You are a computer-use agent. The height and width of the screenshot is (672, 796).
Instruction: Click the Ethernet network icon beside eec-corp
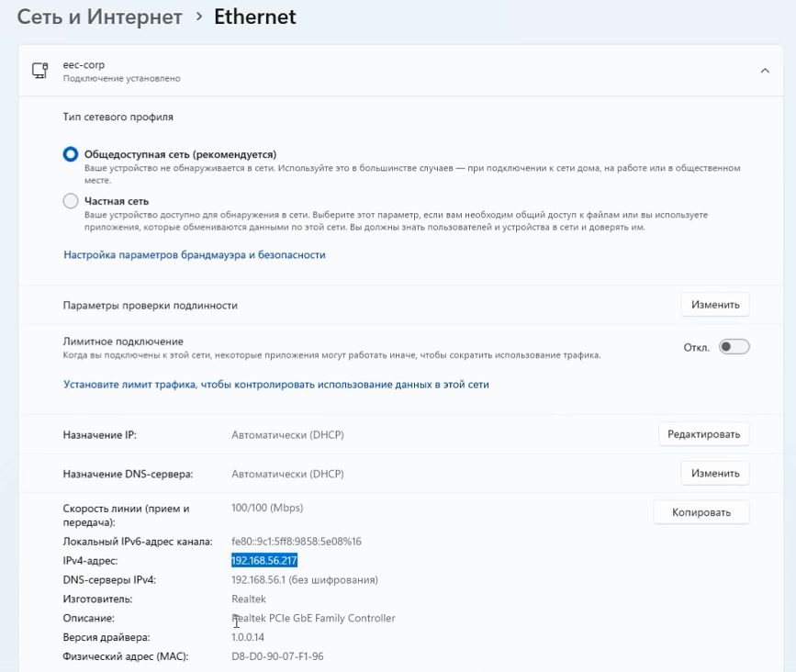coord(39,71)
